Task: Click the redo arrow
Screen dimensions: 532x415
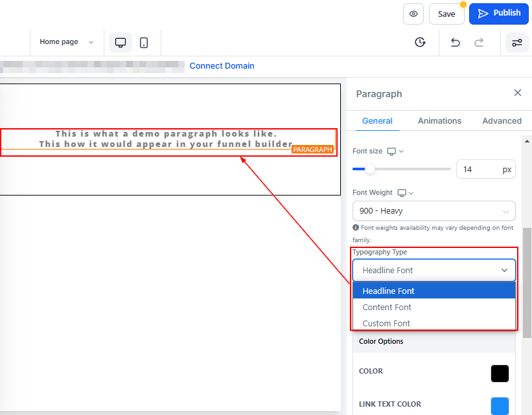Action: click(479, 42)
